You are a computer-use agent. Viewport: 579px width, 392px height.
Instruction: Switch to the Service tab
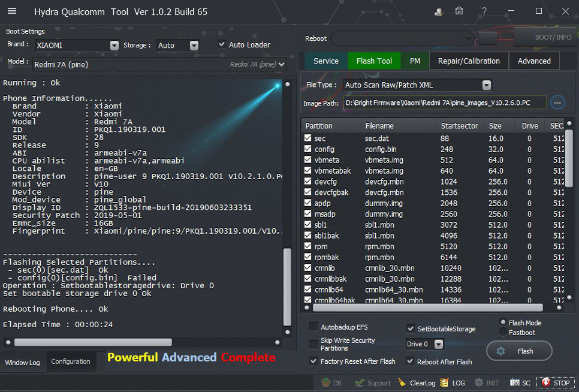(x=325, y=61)
